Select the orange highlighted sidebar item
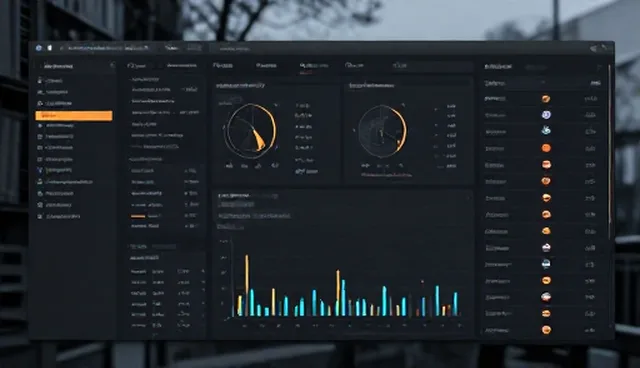 coord(74,116)
